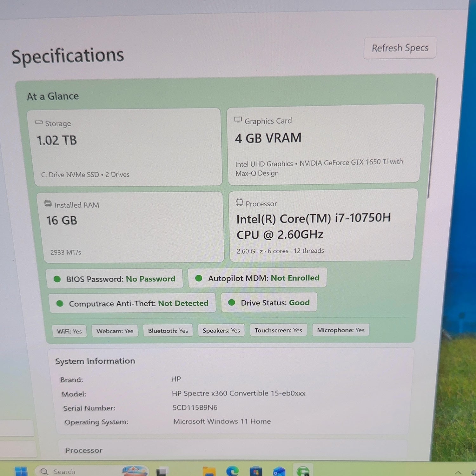This screenshot has width=476, height=476.
Task: Click the Graphics Card monitor icon
Action: click(x=238, y=120)
